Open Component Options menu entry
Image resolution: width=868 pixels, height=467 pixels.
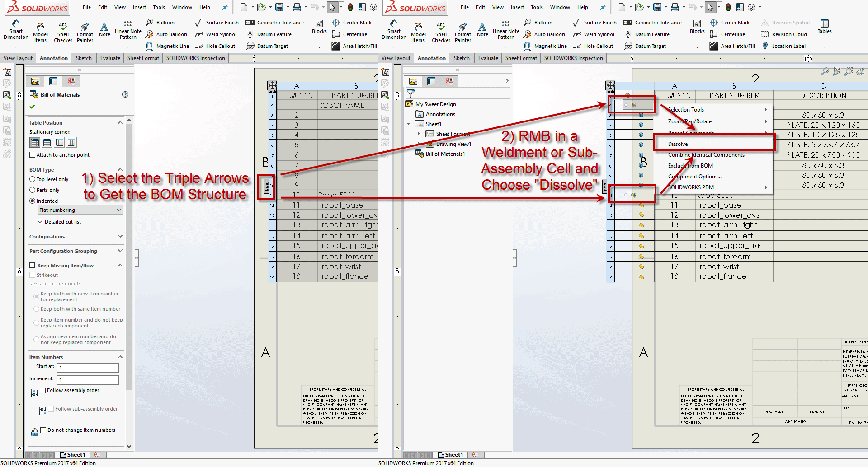click(694, 177)
